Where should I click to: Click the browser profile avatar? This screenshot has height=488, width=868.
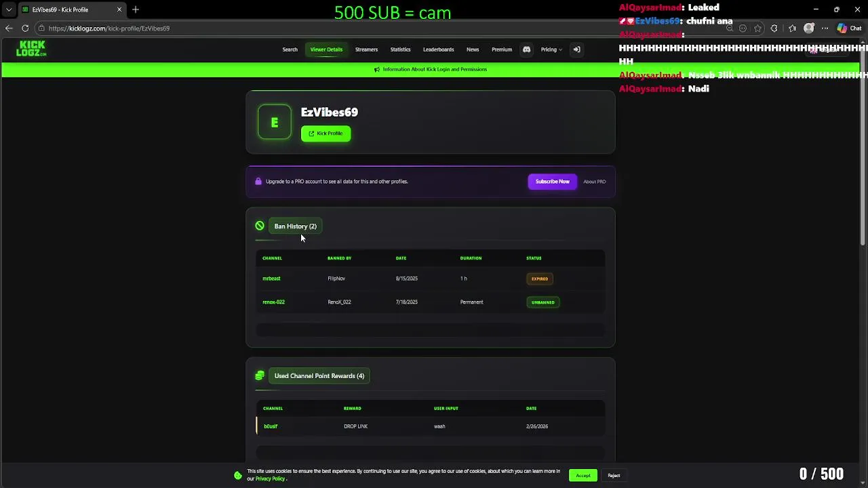click(808, 28)
